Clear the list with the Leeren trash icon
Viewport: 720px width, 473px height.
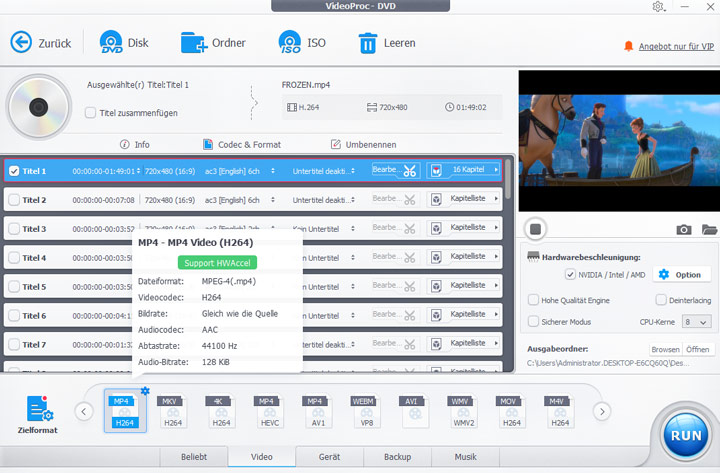(x=368, y=43)
